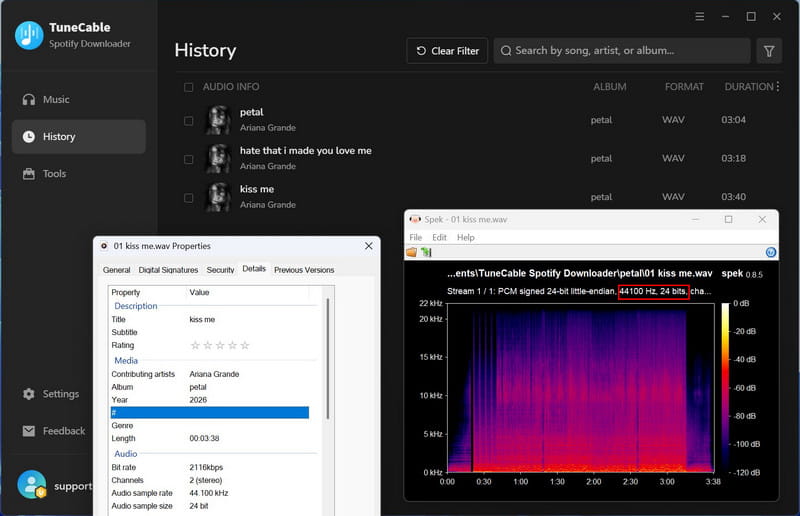Screen dimensions: 800x516
Task: Check the box for song petal
Action: [189, 121]
